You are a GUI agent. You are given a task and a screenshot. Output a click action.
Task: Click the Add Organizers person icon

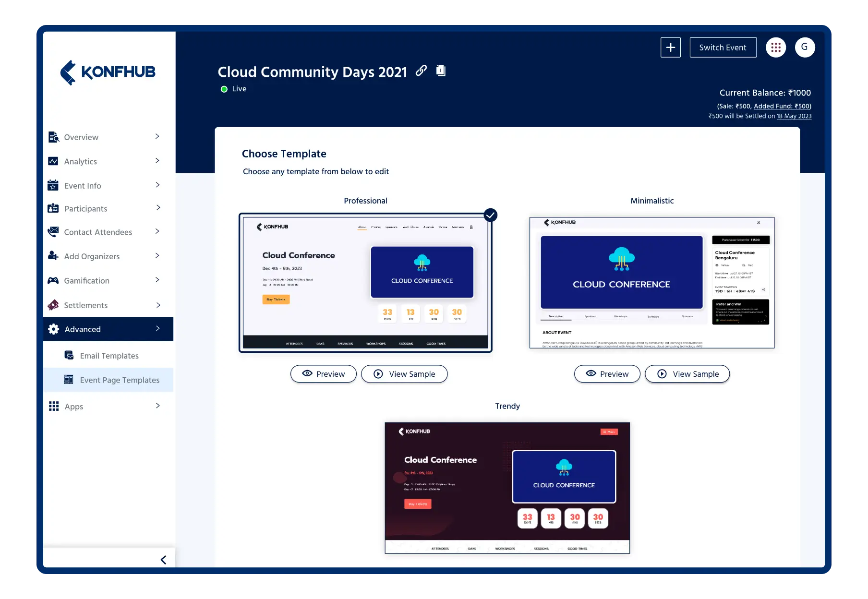pyautogui.click(x=53, y=256)
